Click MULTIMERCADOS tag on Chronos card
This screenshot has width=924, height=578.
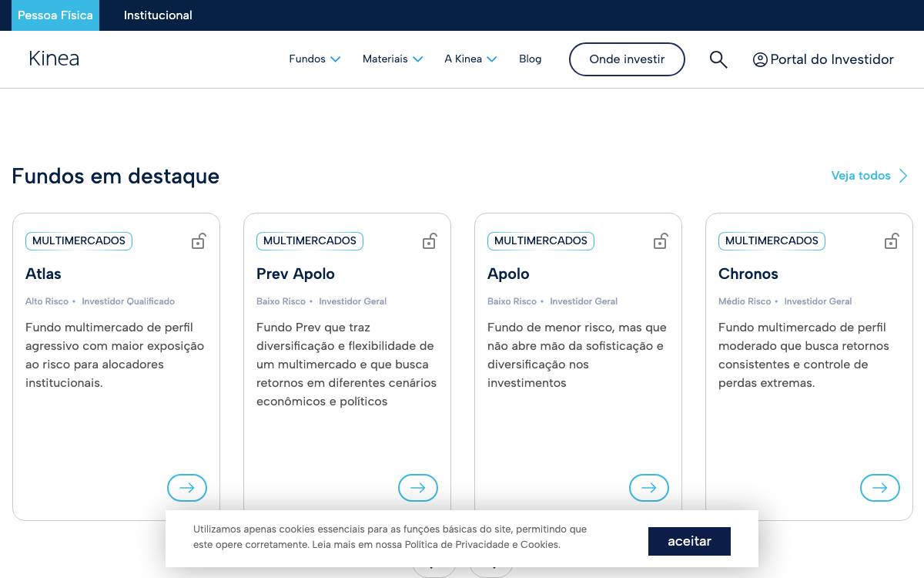click(772, 241)
